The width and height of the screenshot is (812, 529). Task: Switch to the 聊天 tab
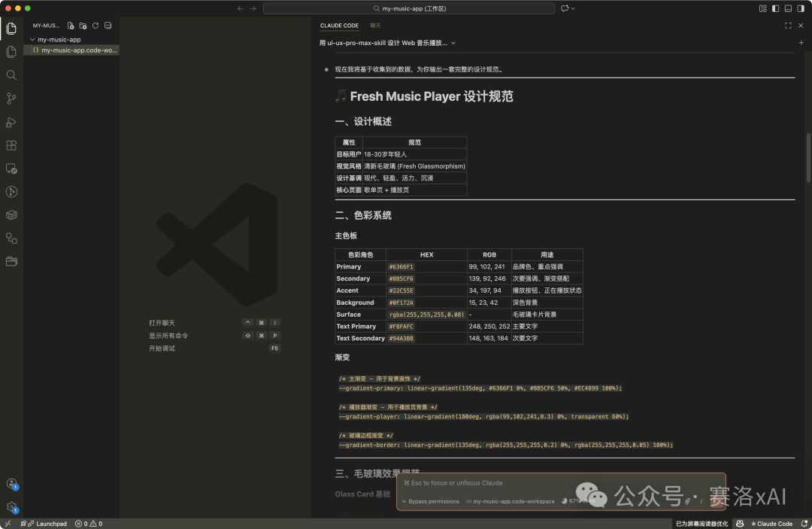375,26
